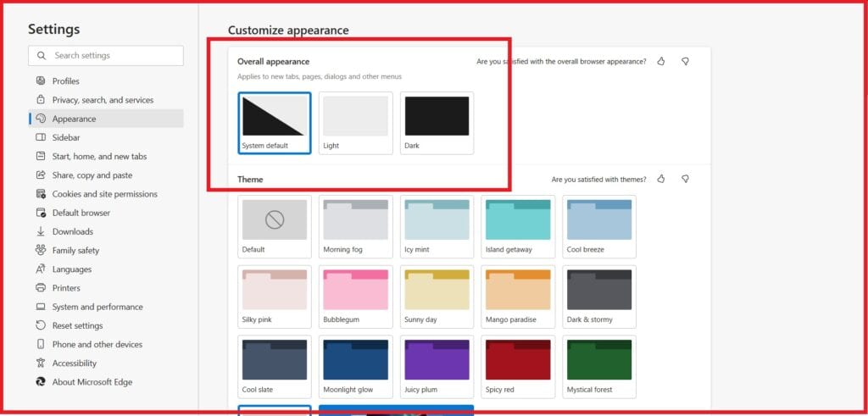Click the Downloads arrow icon
The image size is (868, 416).
(41, 231)
